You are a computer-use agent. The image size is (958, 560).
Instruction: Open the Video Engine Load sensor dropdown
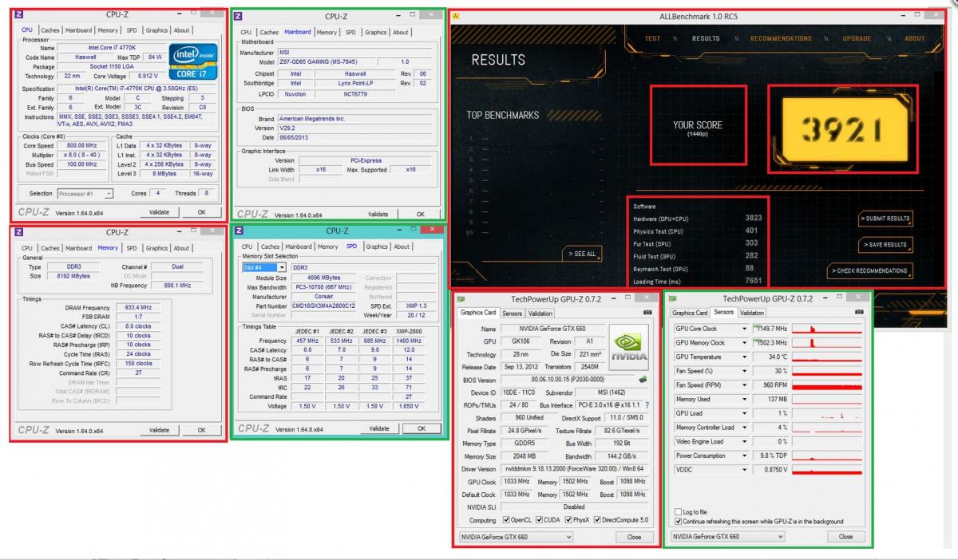point(744,441)
